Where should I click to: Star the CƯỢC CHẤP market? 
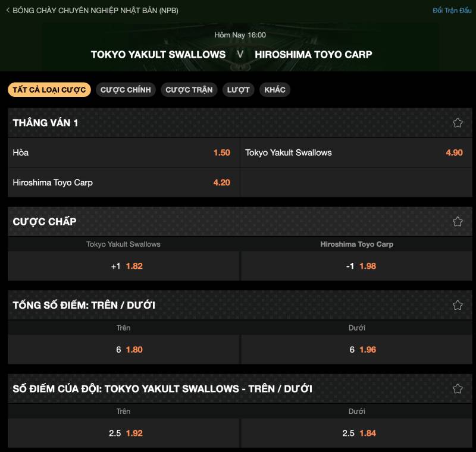coord(457,221)
